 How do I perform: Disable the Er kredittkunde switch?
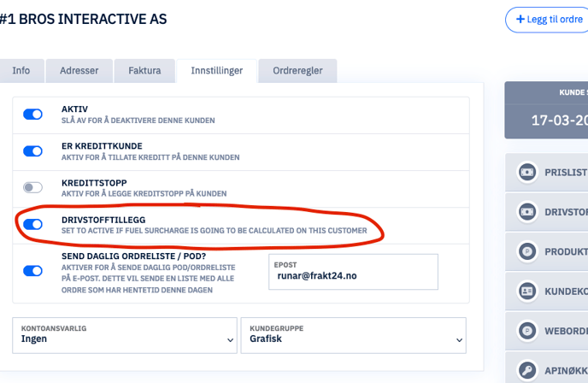pyautogui.click(x=32, y=151)
